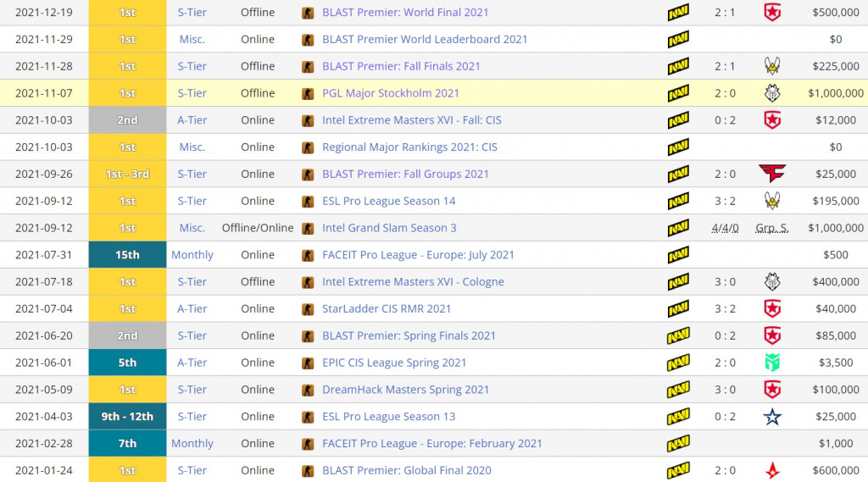This screenshot has height=482, width=868.
Task: Click date 2021-11-07
Action: (x=44, y=93)
